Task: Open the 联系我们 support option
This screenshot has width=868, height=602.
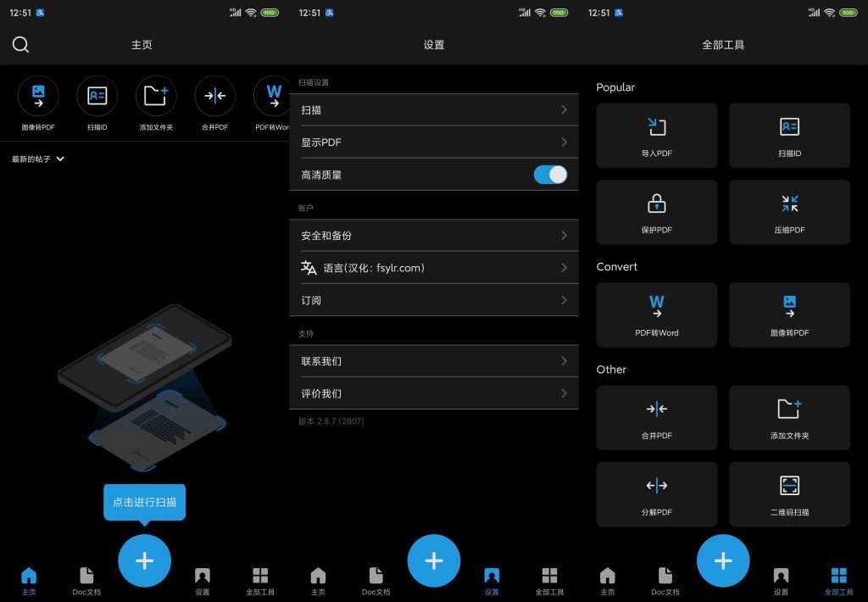Action: coord(434,360)
